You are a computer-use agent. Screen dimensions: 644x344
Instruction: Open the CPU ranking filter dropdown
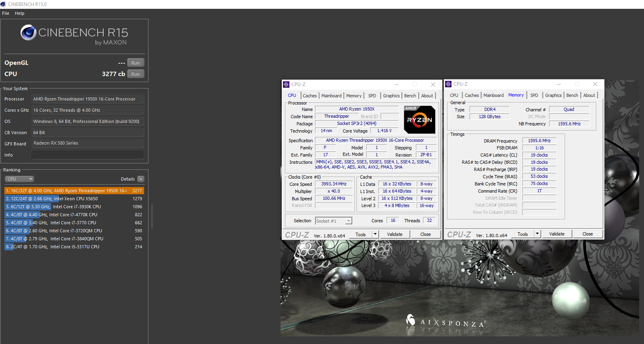pos(19,179)
